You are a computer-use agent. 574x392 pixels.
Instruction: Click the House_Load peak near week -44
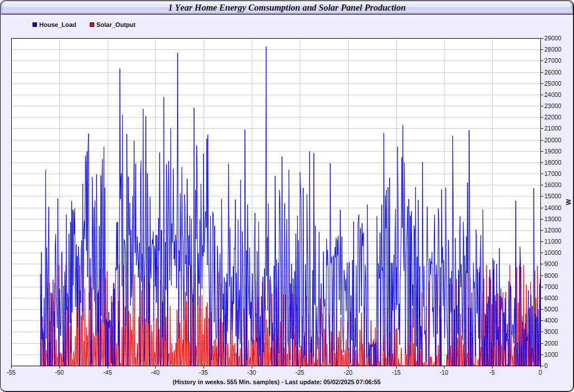click(120, 69)
